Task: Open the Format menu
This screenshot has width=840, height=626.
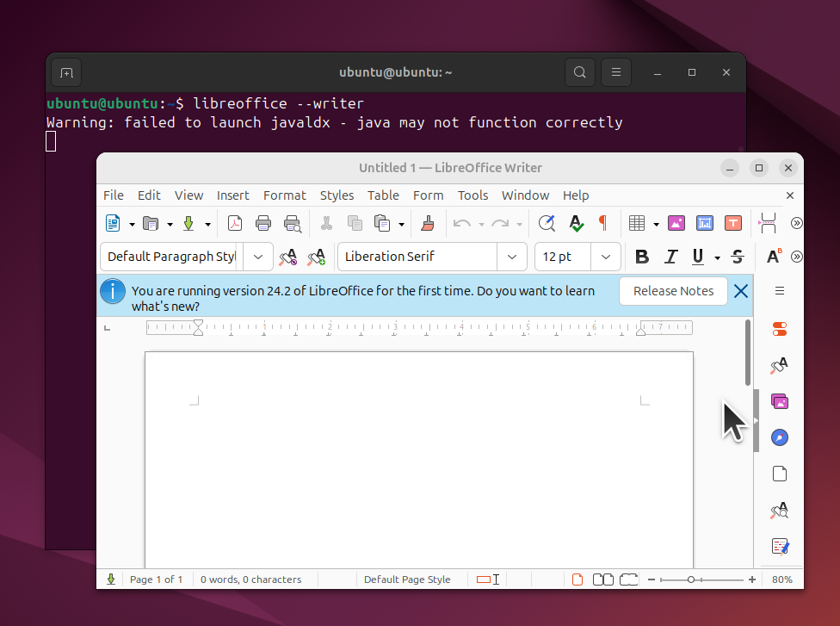Action: click(285, 195)
